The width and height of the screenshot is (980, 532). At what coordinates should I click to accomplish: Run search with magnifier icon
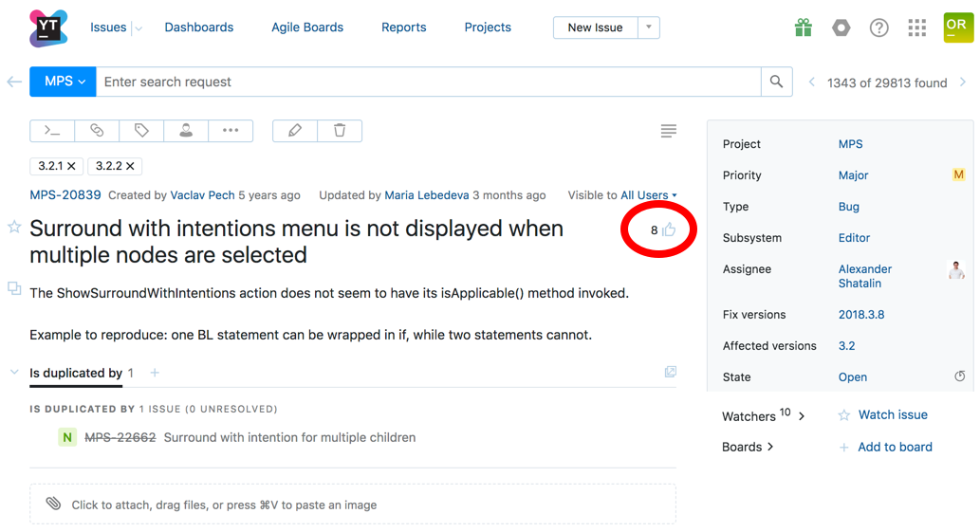[776, 82]
